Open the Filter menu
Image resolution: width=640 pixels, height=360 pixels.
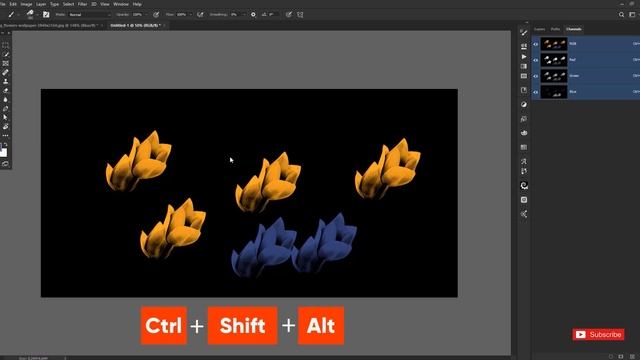tap(82, 4)
